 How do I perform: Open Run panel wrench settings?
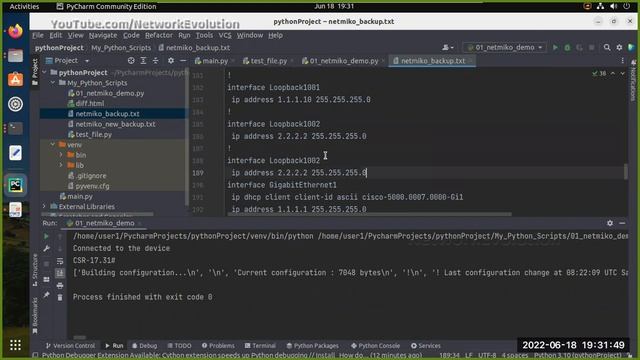(46, 249)
